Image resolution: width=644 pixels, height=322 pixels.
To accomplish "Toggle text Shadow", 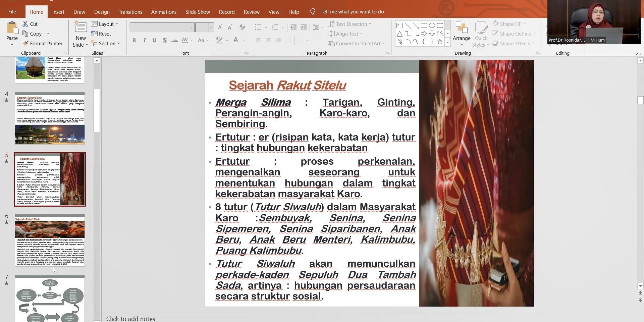I will click(164, 40).
